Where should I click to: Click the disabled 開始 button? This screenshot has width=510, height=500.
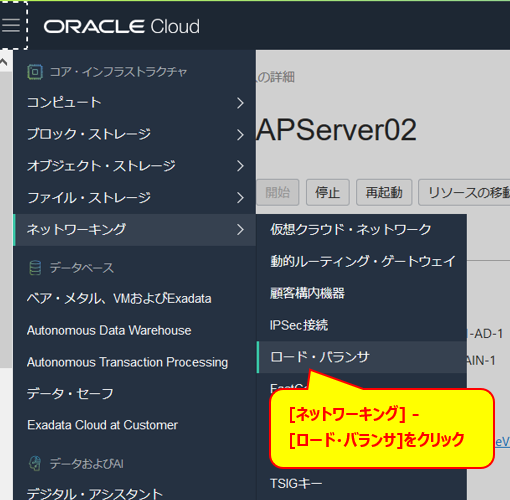(x=277, y=192)
